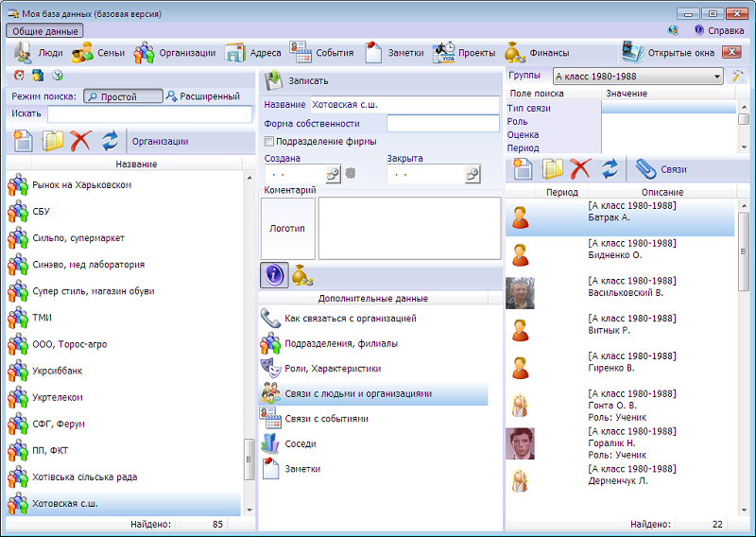Open the Люди section
Image resolution: width=756 pixels, height=537 pixels.
[41, 53]
